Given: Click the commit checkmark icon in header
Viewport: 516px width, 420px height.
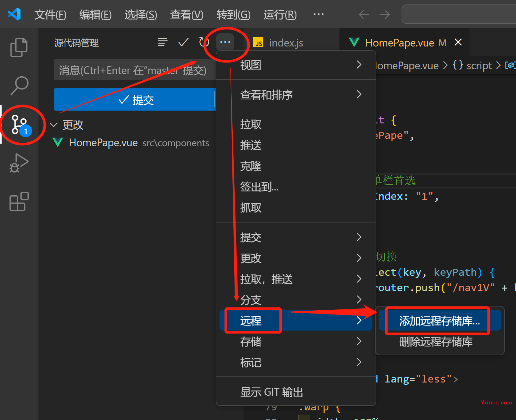Looking at the screenshot, I should [x=183, y=42].
